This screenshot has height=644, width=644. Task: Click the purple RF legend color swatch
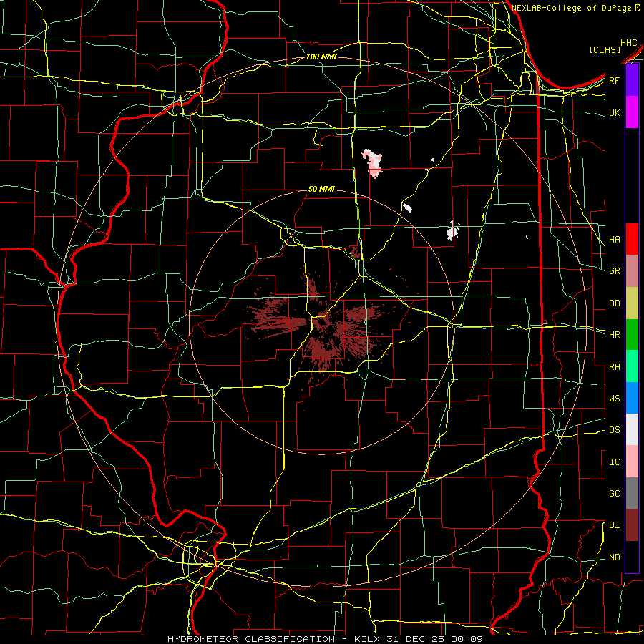click(632, 80)
